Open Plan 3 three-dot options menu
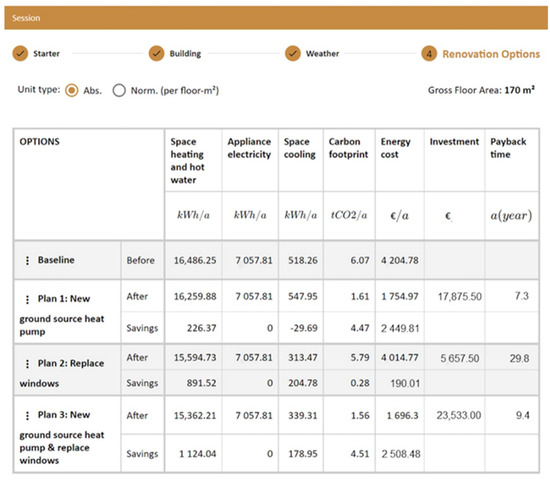The image size is (550, 482). (x=27, y=415)
